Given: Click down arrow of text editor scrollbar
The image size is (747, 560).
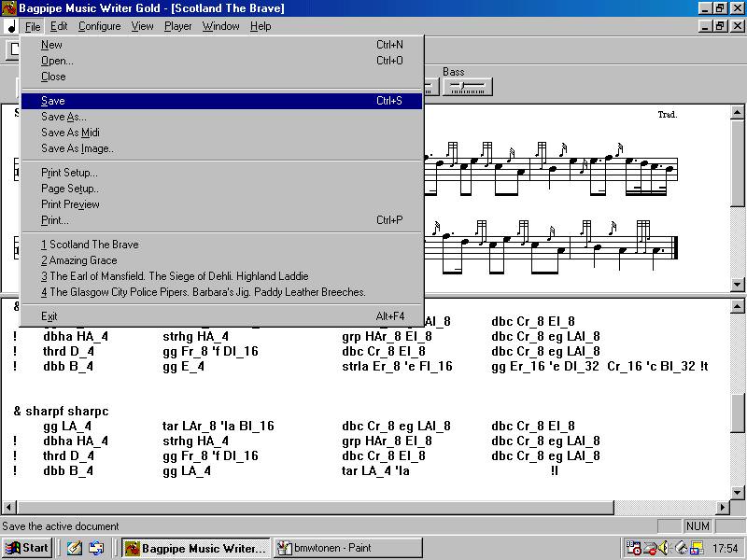Looking at the screenshot, I should (x=737, y=493).
